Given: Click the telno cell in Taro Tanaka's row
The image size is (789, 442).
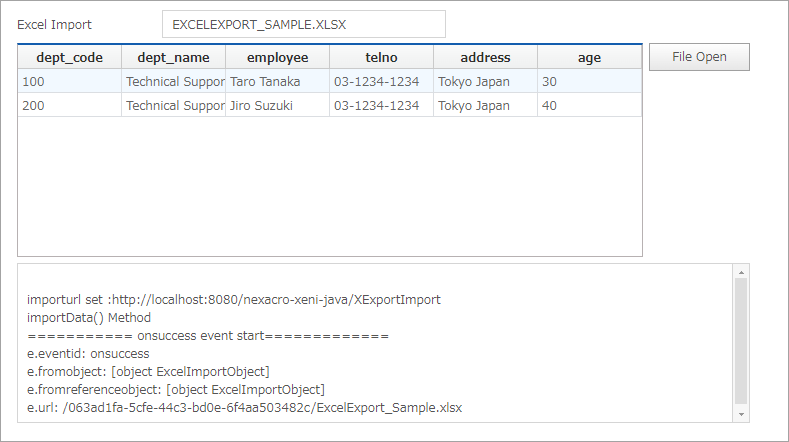Looking at the screenshot, I should (381, 81).
